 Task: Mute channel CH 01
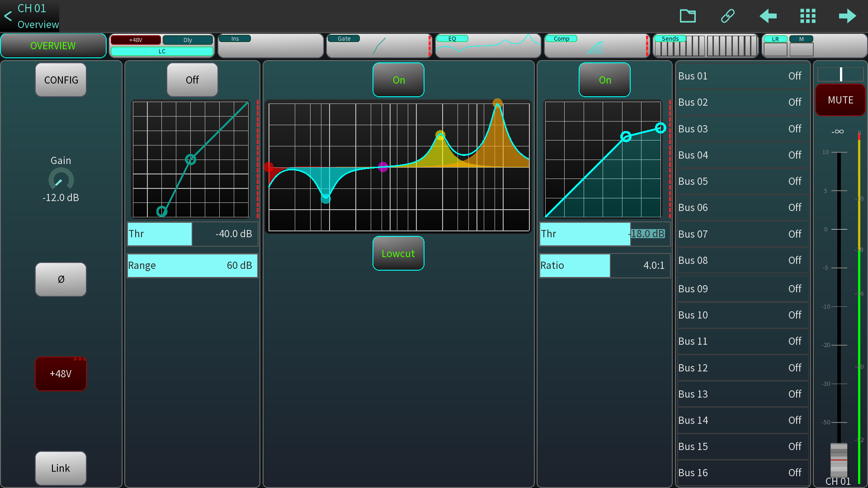pyautogui.click(x=840, y=100)
